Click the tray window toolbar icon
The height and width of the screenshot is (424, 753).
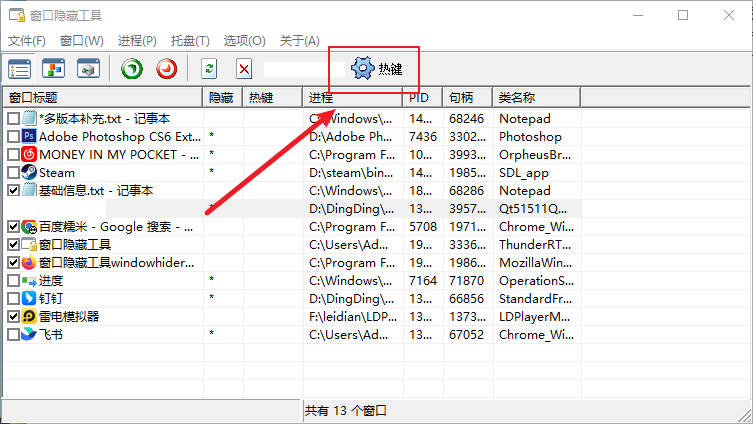pyautogui.click(x=88, y=69)
